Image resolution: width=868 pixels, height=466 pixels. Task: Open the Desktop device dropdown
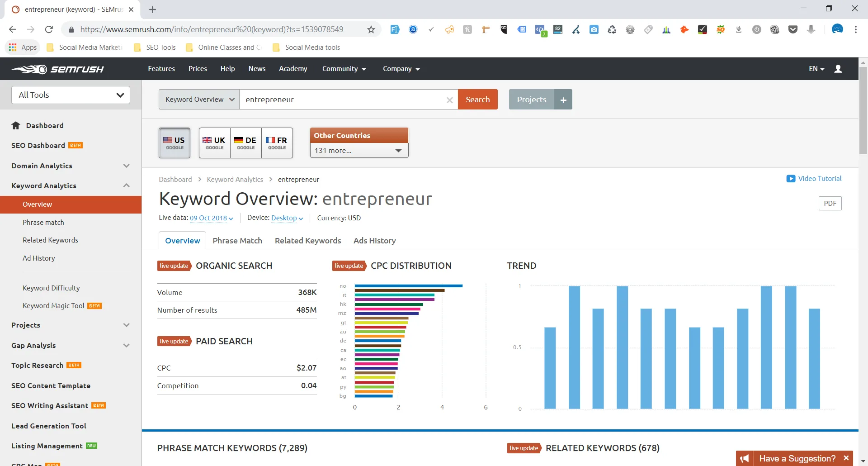point(287,218)
